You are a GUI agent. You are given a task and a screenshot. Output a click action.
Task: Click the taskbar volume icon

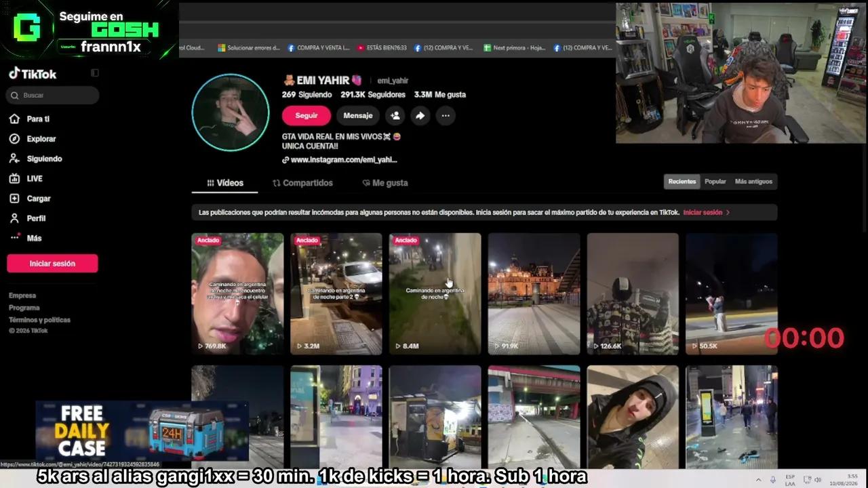tap(818, 479)
